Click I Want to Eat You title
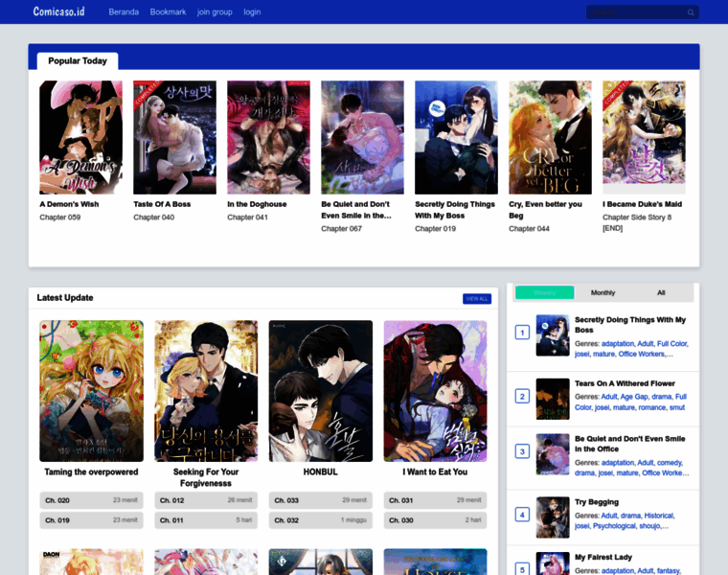This screenshot has height=575, width=728. point(435,471)
